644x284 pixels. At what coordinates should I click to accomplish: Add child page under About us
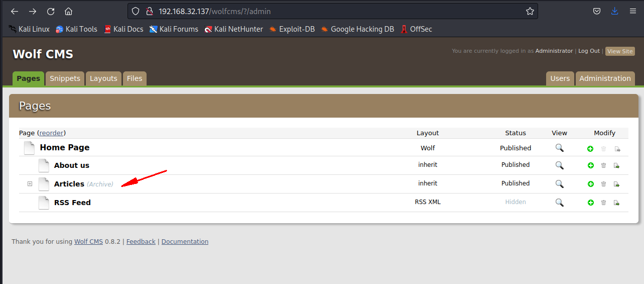(590, 165)
